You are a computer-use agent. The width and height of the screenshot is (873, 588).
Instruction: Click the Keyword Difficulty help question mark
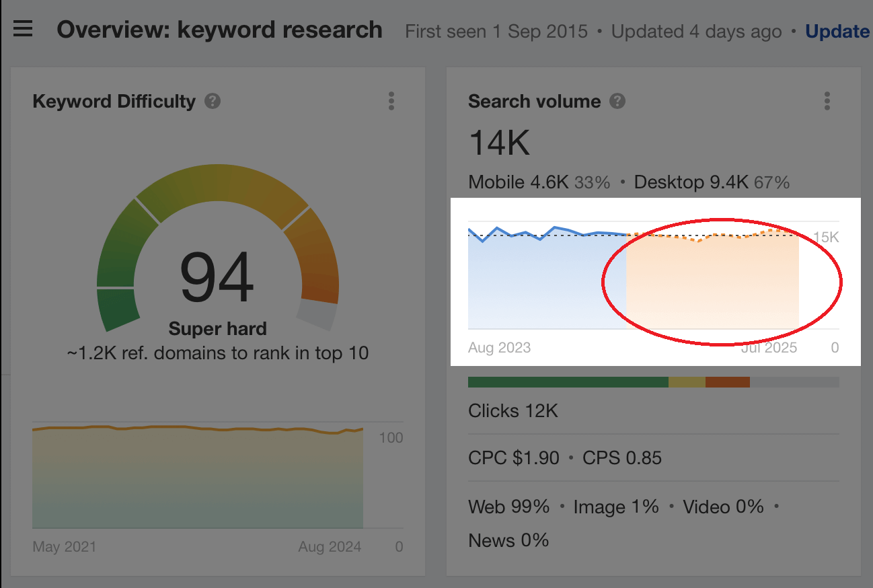tap(212, 101)
